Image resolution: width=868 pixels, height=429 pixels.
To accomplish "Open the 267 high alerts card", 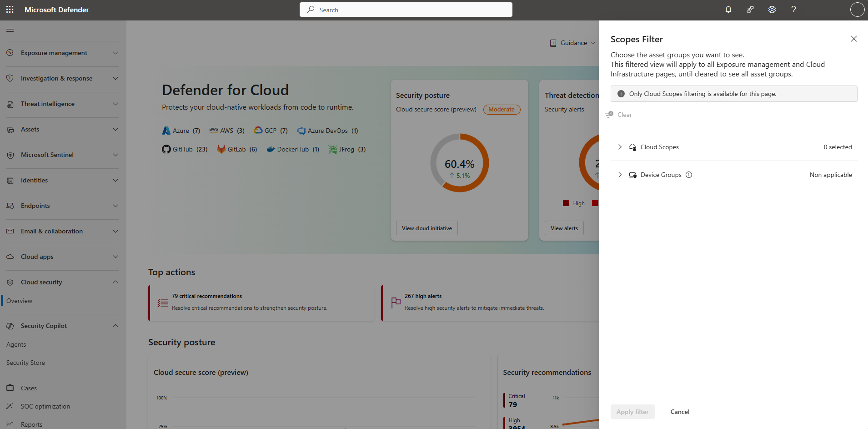I will (x=491, y=303).
